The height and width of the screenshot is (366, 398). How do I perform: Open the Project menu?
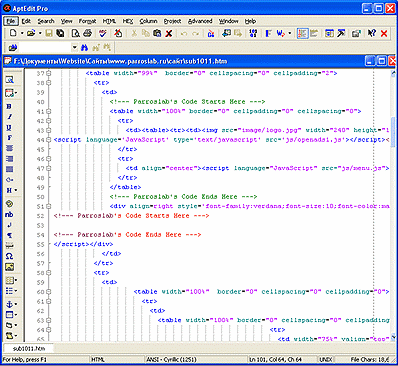[x=172, y=21]
